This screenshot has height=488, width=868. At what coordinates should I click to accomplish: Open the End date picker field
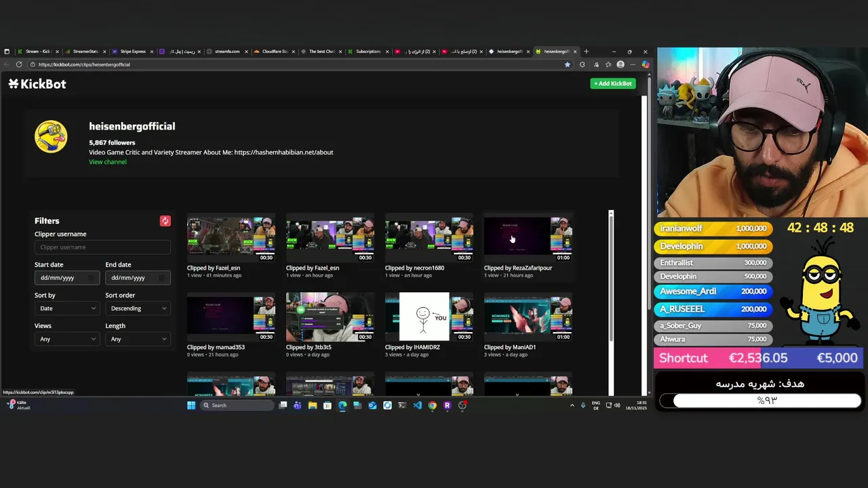pyautogui.click(x=138, y=278)
